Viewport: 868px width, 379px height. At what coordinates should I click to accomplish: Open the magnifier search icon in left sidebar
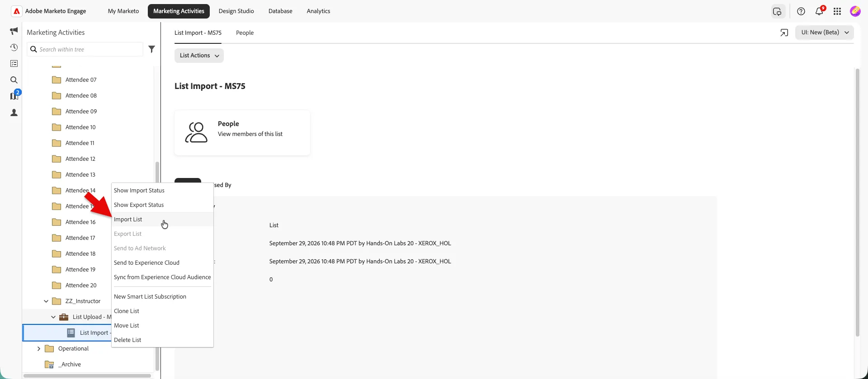click(x=14, y=80)
